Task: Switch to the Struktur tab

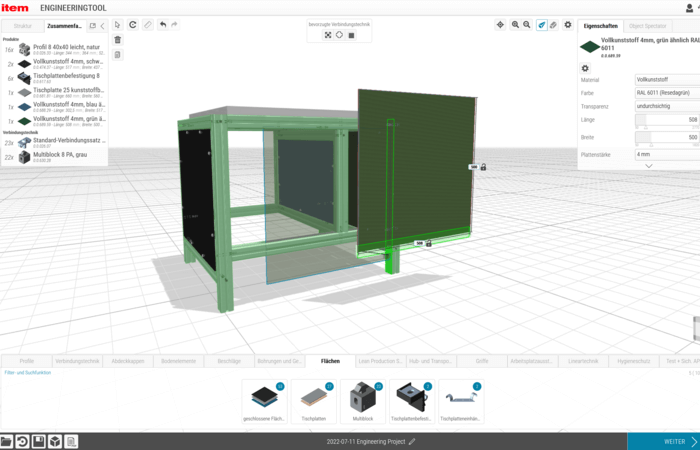Action: click(22, 26)
